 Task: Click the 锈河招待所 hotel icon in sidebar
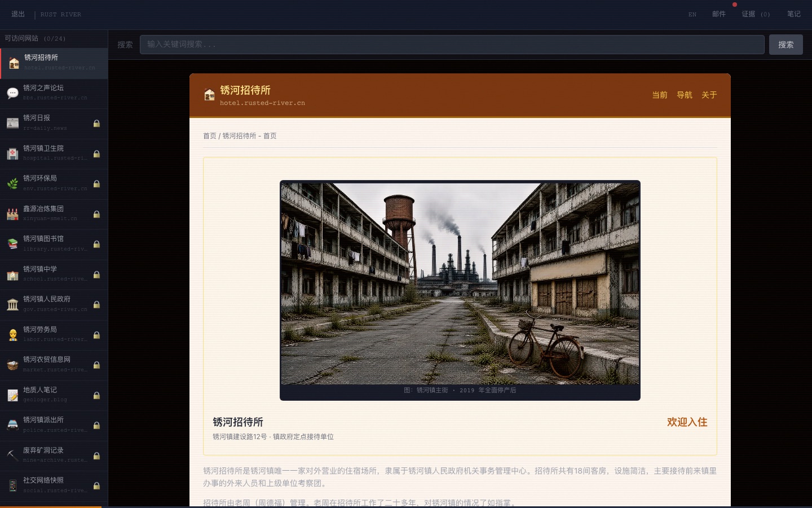[14, 63]
